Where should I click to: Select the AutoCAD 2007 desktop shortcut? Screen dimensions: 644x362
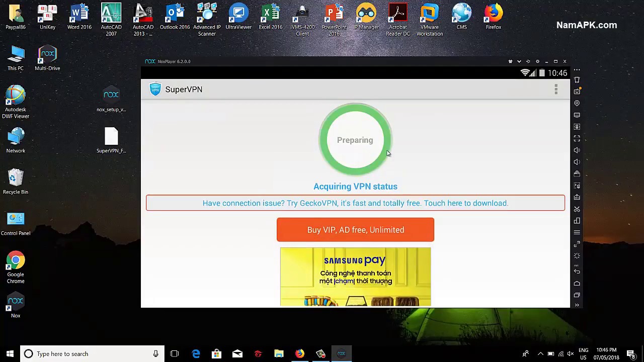(111, 20)
